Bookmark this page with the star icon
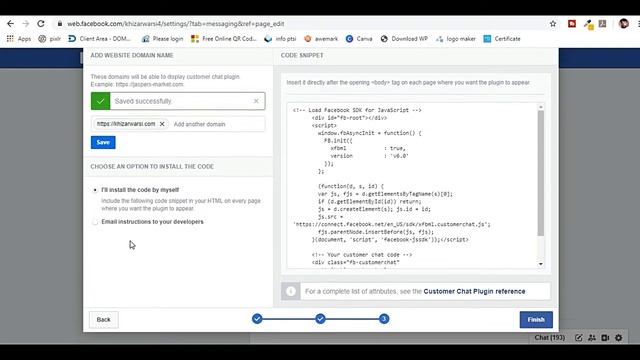This screenshot has width=640, height=360. [x=553, y=24]
